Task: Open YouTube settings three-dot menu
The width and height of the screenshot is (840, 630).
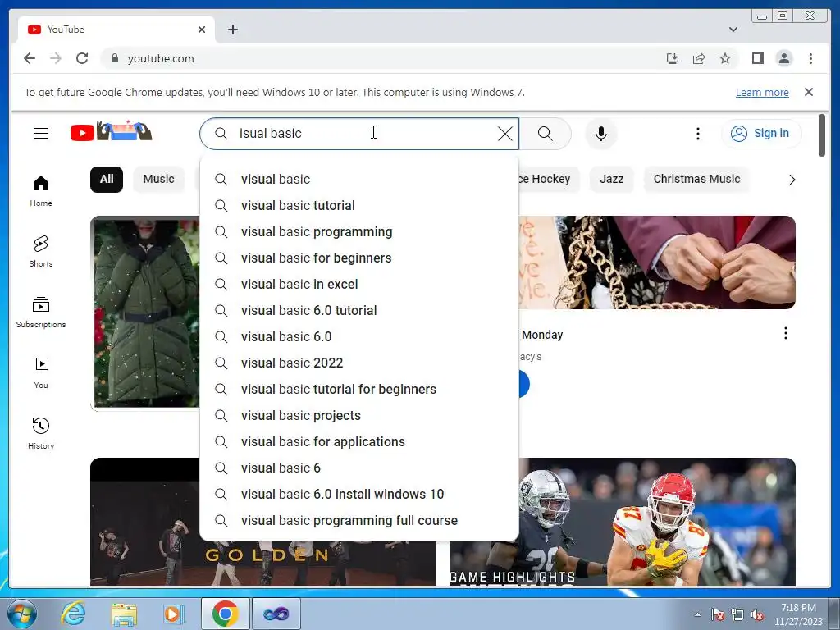Action: click(x=697, y=134)
